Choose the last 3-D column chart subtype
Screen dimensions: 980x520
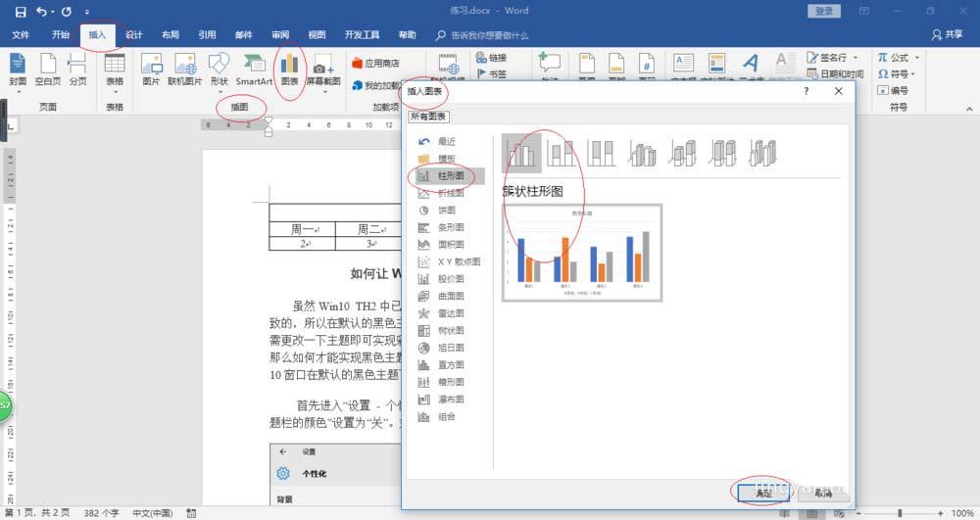(763, 153)
